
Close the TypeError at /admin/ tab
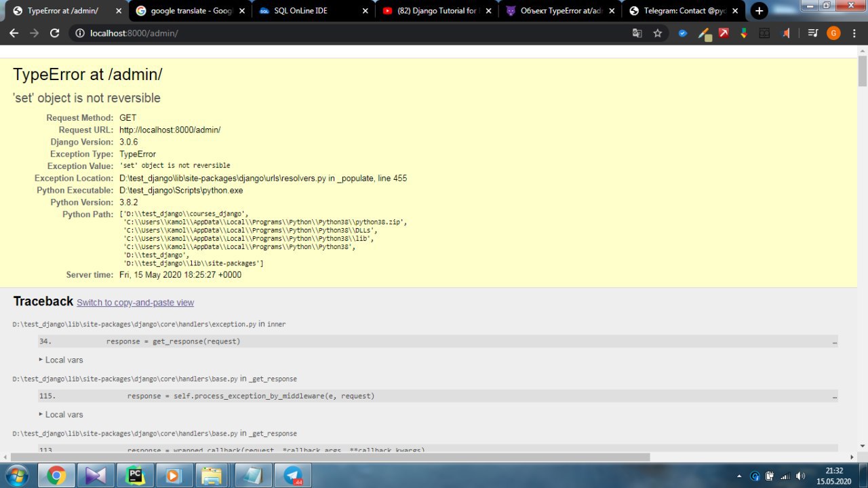coord(119,11)
